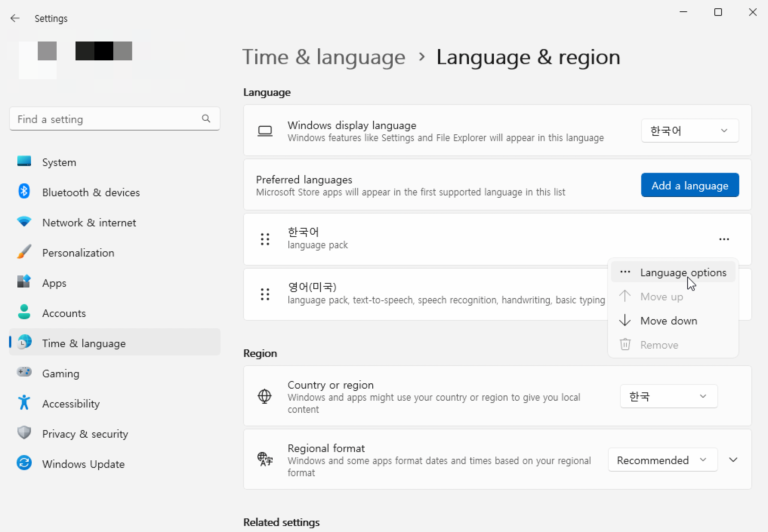
Task: Click Time & language breadcrumb link
Action: point(324,57)
